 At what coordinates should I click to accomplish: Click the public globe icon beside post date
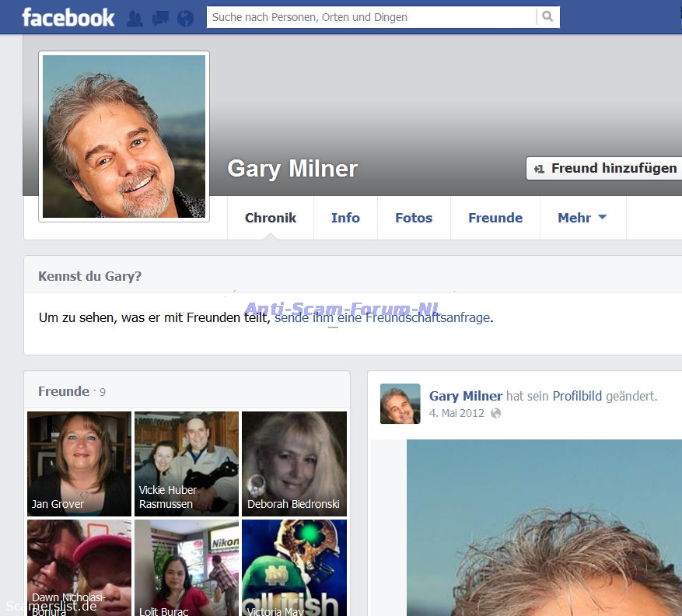(x=495, y=413)
